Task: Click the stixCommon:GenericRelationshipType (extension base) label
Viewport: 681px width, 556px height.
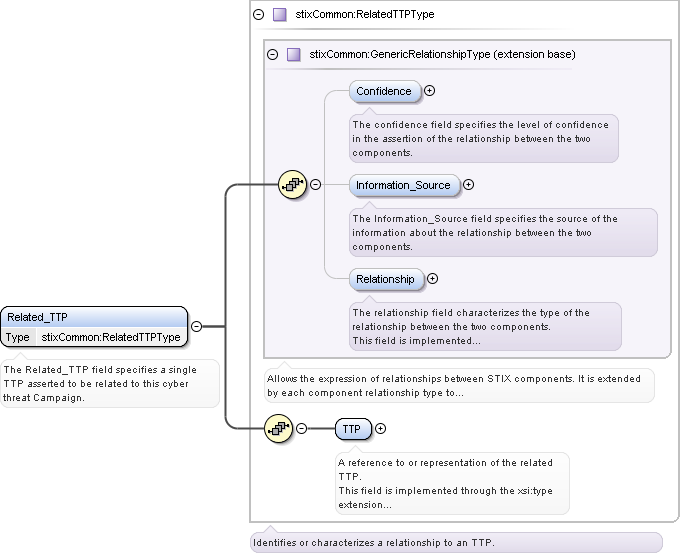Action: 442,55
